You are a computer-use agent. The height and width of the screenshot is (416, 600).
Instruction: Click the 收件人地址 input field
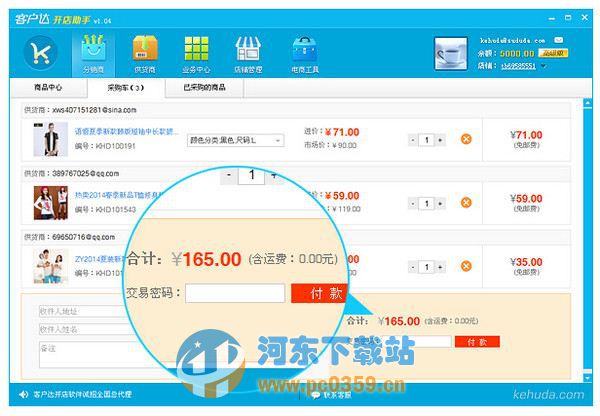coord(83,311)
